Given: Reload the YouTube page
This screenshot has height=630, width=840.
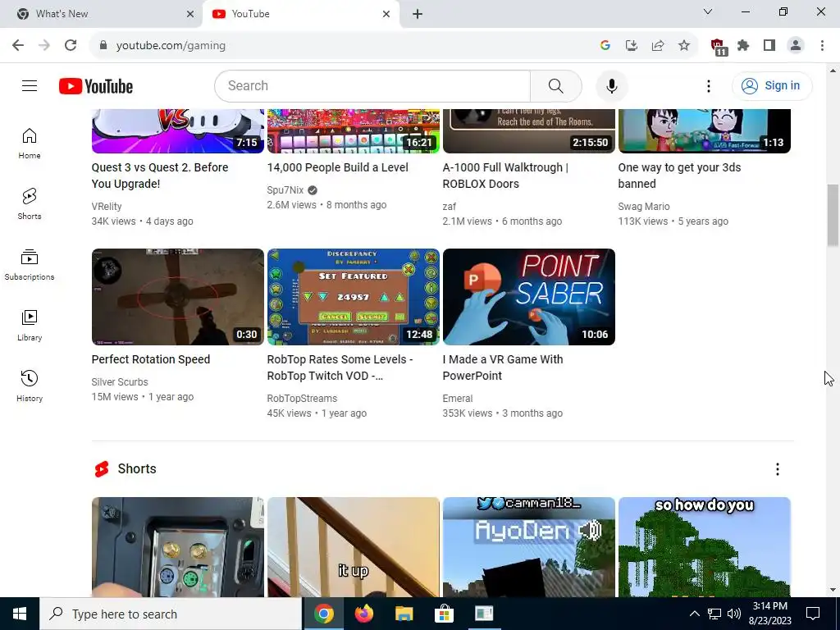Looking at the screenshot, I should 71,46.
